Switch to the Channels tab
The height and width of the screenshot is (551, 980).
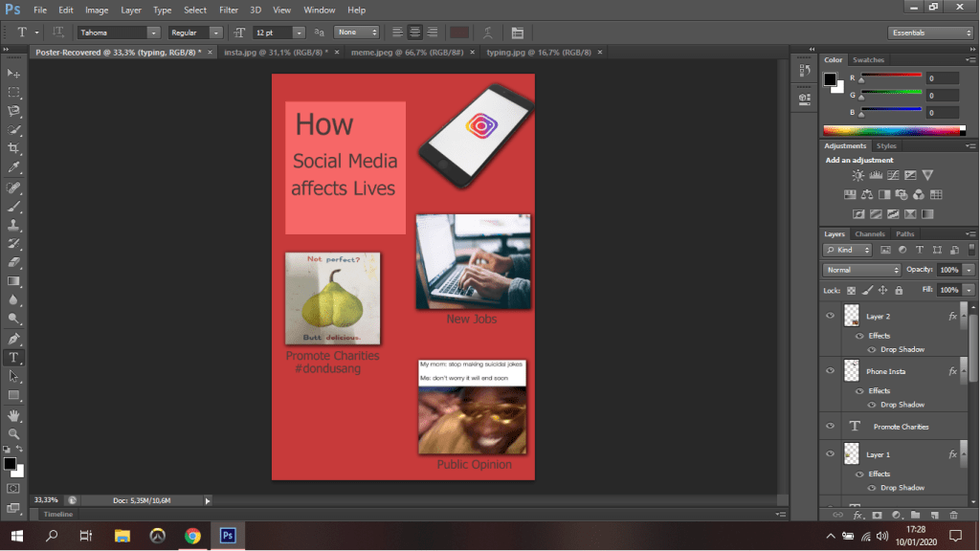(x=869, y=233)
